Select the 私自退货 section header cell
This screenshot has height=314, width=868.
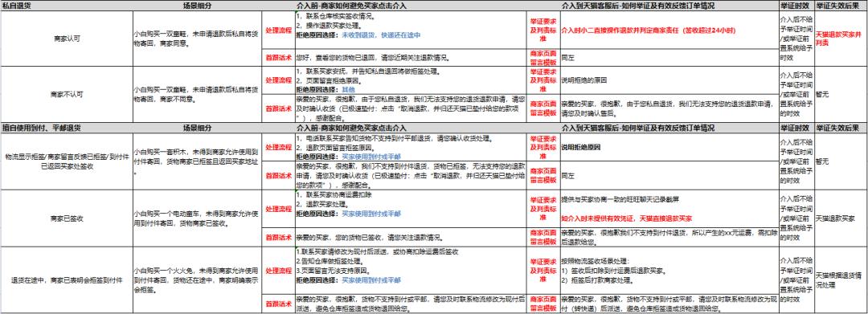[x=67, y=6]
